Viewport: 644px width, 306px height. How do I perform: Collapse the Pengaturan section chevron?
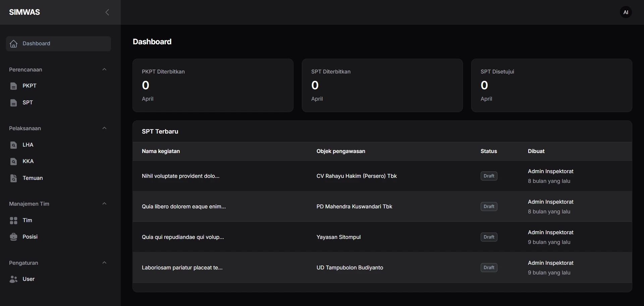(x=104, y=263)
